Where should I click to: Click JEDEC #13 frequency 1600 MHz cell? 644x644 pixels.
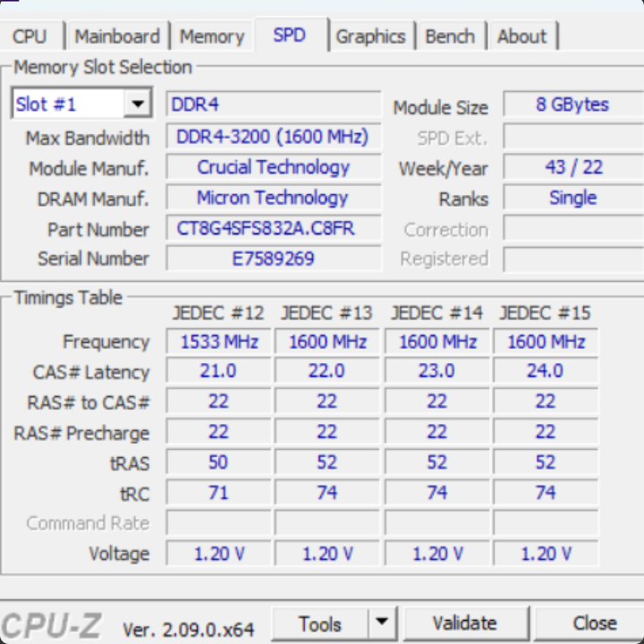coord(327,342)
